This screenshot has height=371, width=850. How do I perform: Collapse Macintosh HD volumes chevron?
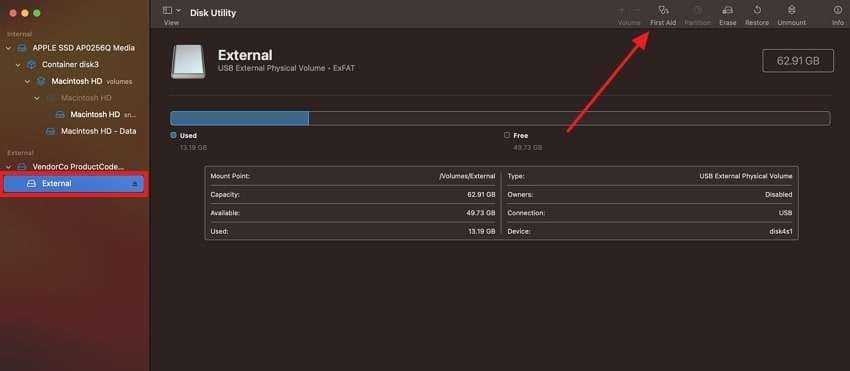pyautogui.click(x=28, y=82)
